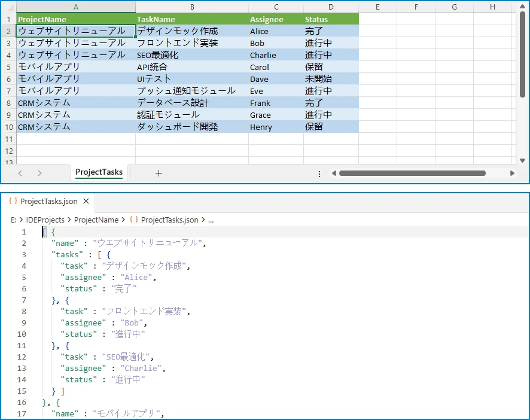Viewport: 530px width, 420px height.
Task: Go to previous sheet arrow
Action: (x=20, y=173)
